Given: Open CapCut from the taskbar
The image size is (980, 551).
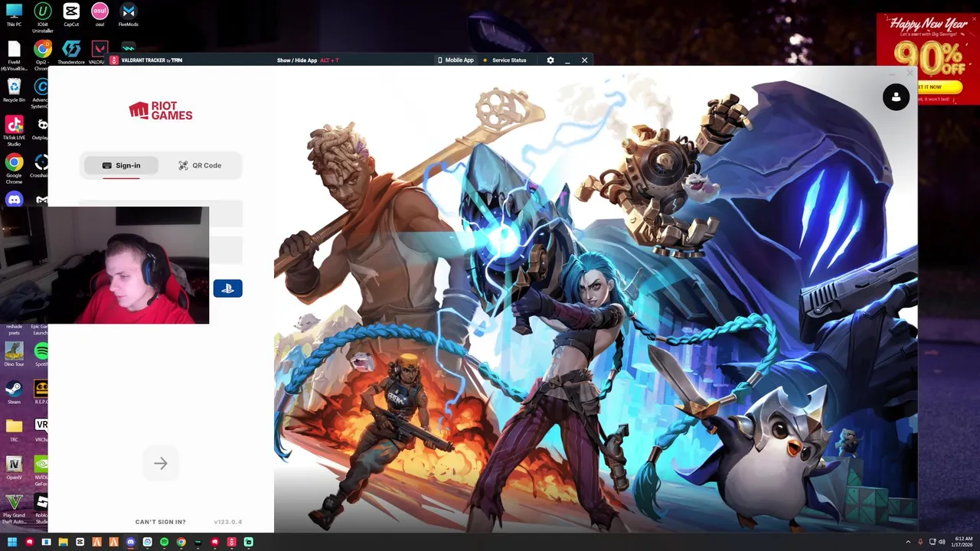Looking at the screenshot, I should tap(80, 542).
